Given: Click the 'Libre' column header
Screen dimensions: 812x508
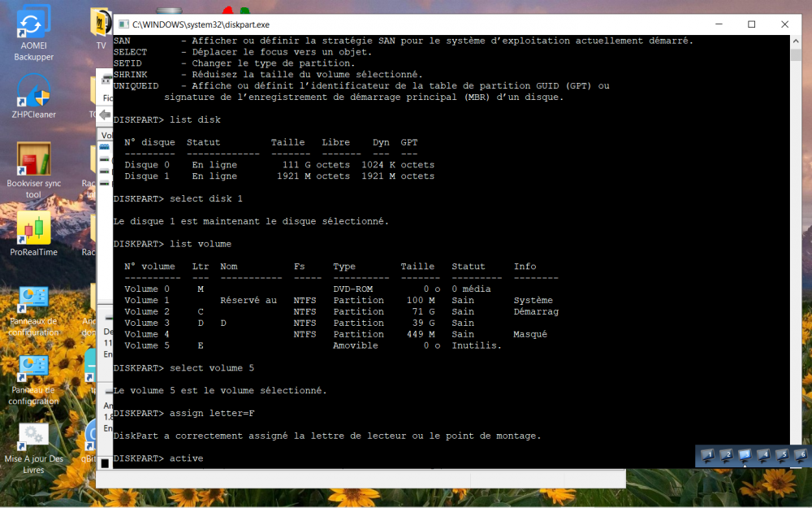Looking at the screenshot, I should click(x=335, y=142).
